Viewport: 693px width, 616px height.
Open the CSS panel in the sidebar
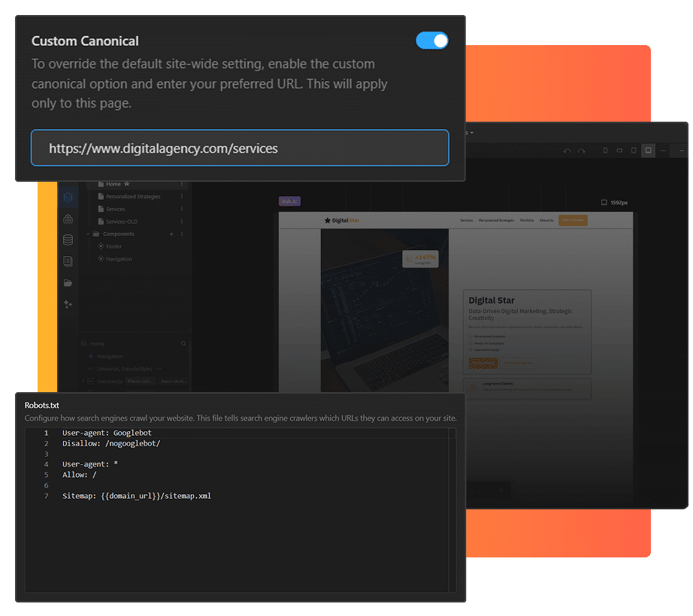click(x=68, y=219)
